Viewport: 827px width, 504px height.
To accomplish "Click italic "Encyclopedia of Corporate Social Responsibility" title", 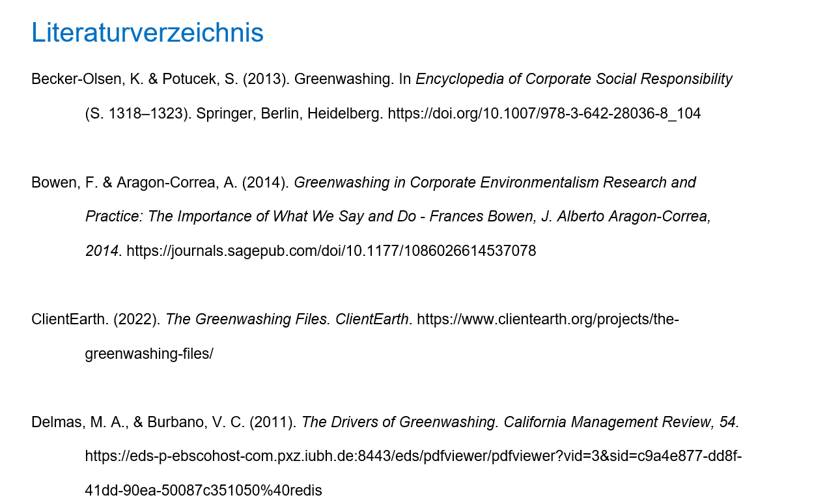I will [x=574, y=79].
